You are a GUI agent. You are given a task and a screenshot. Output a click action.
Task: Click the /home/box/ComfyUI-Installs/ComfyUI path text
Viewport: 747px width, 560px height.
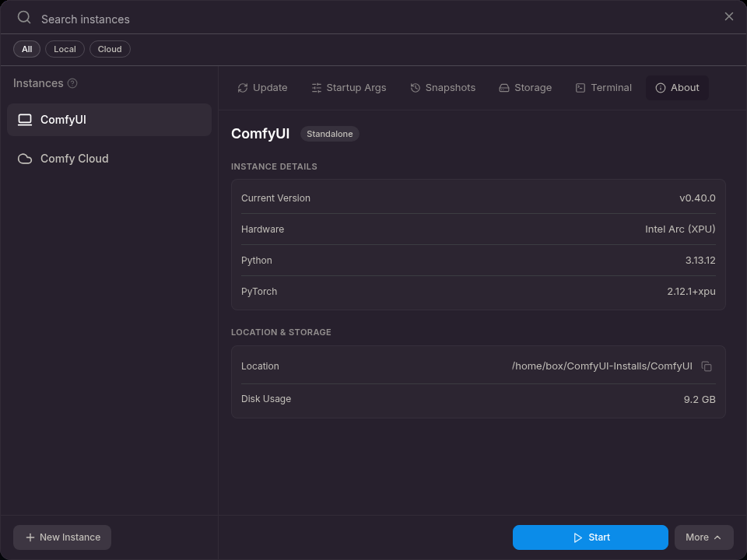click(601, 366)
